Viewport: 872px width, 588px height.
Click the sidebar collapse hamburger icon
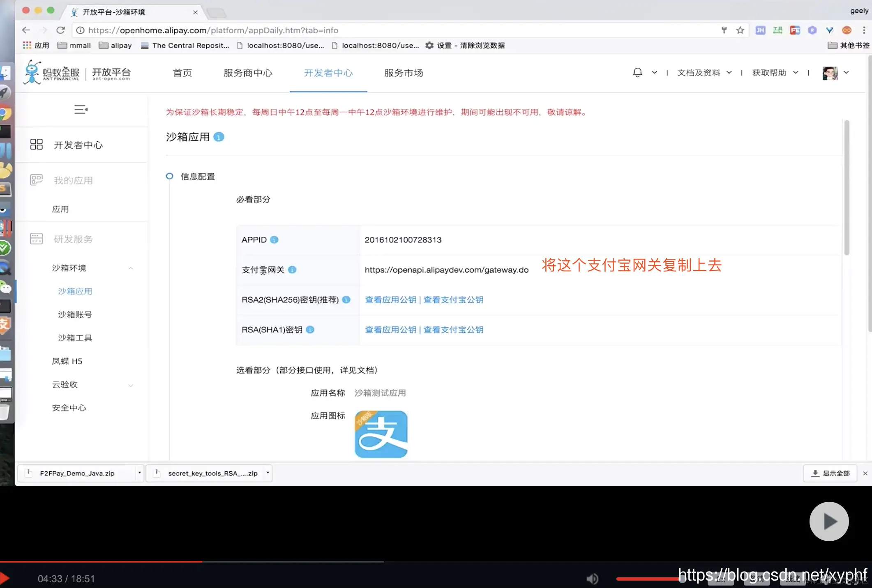81,110
